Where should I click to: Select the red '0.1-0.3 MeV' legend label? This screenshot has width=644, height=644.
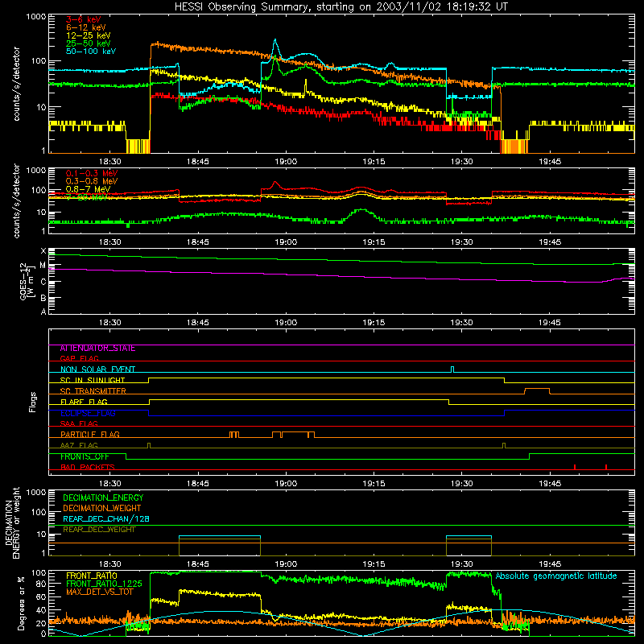[92, 173]
